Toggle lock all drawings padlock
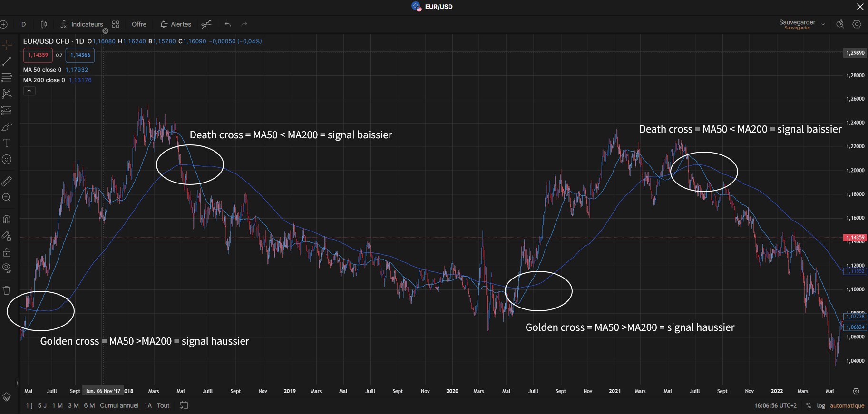 (7, 252)
